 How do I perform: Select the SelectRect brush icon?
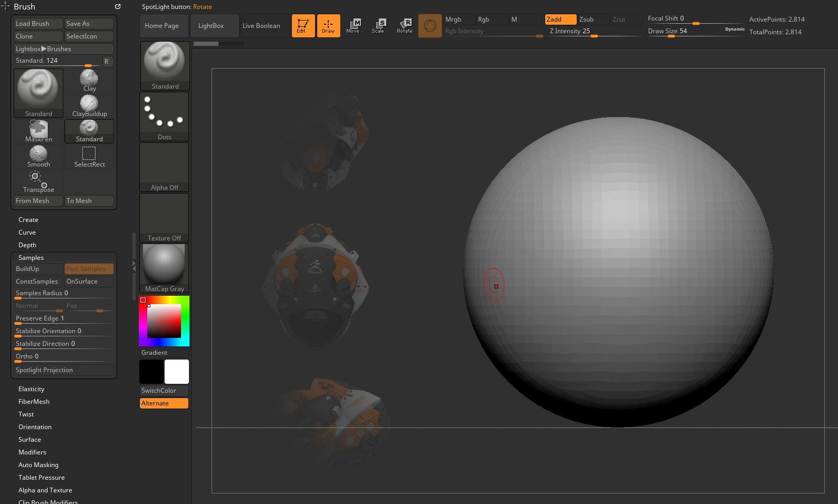tap(89, 157)
